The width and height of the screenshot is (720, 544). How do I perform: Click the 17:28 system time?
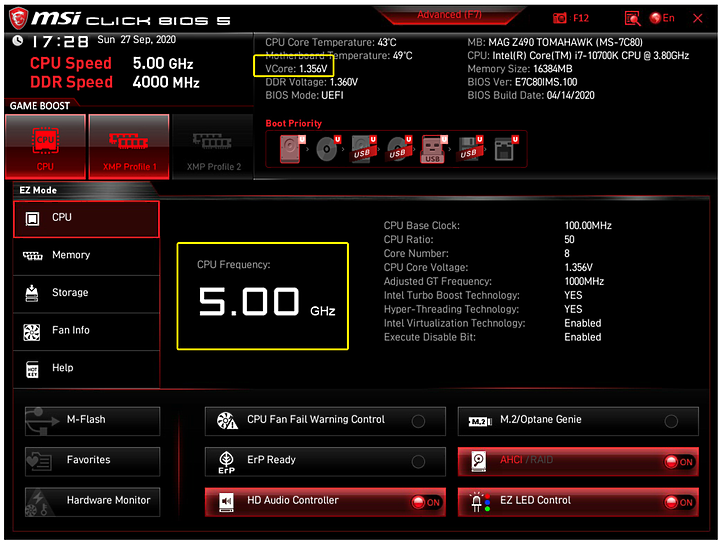(60, 42)
